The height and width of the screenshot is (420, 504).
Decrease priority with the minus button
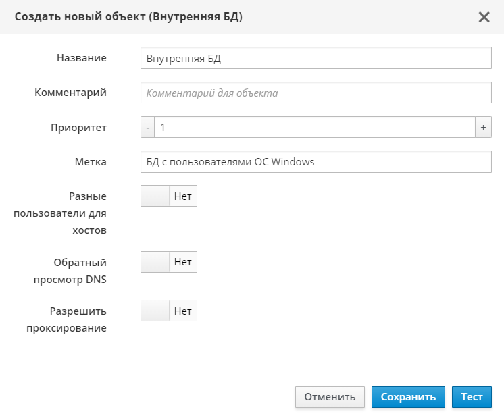(x=147, y=127)
